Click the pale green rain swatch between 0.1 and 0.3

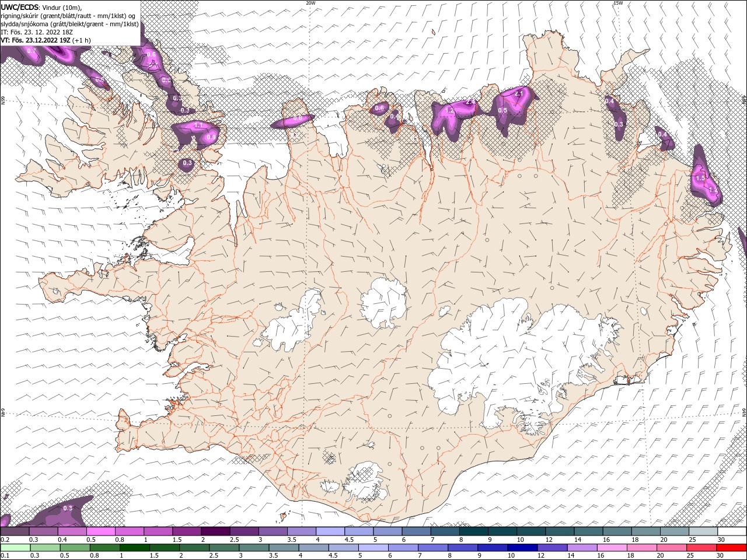pyautogui.click(x=15, y=548)
